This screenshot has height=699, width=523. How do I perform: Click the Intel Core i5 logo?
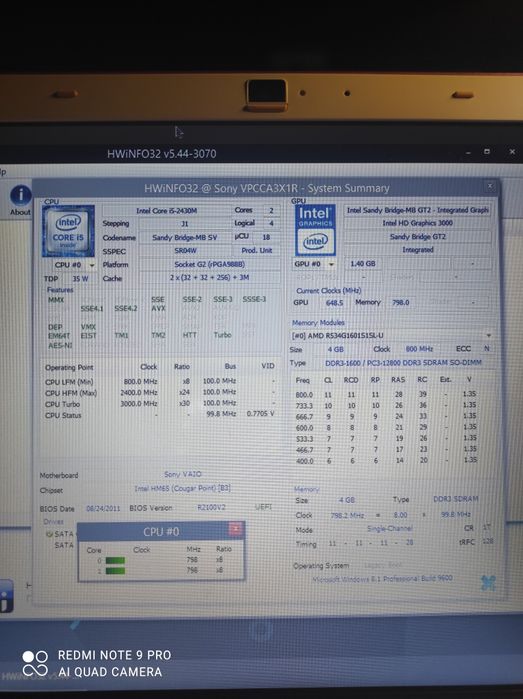[68, 231]
